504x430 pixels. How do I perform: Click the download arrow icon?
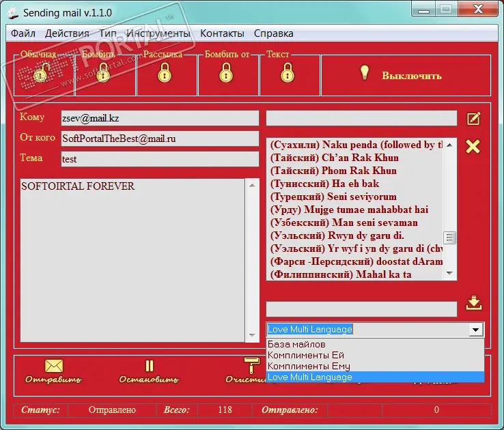point(474,303)
